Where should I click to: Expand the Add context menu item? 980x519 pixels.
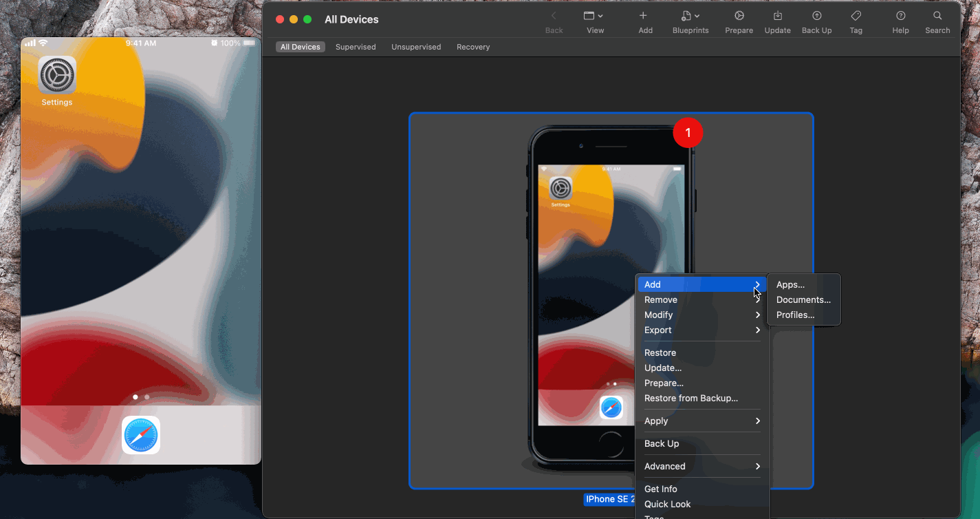point(702,284)
